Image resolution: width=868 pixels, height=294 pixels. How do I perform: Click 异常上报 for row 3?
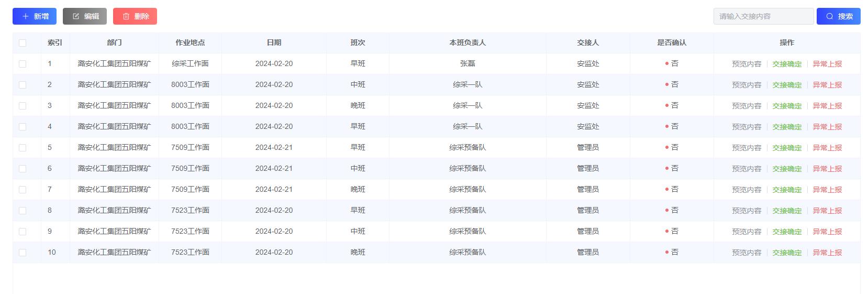point(827,106)
